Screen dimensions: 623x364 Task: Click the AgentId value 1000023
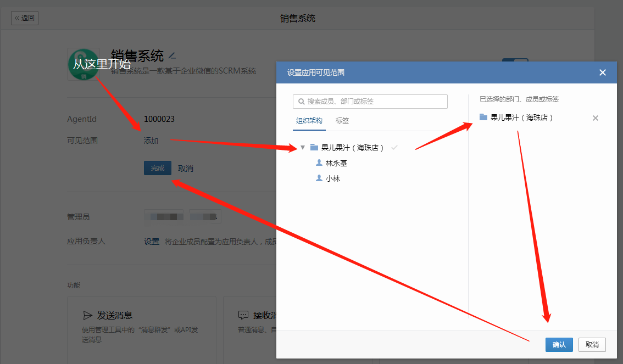159,119
